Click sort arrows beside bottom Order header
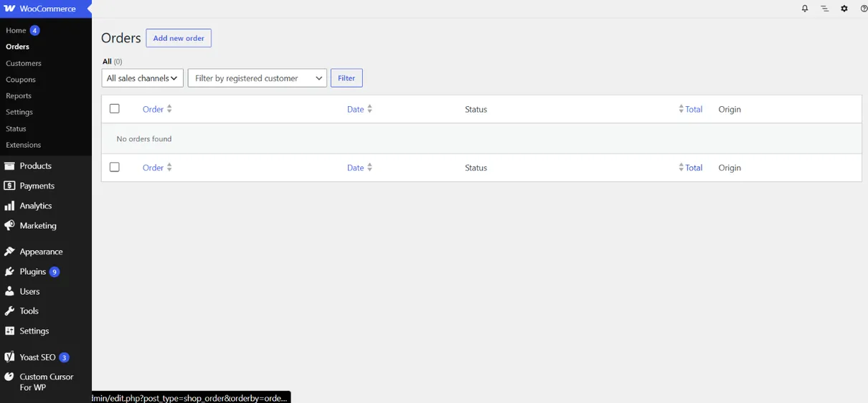Screen dimensions: 868x403 pyautogui.click(x=169, y=167)
